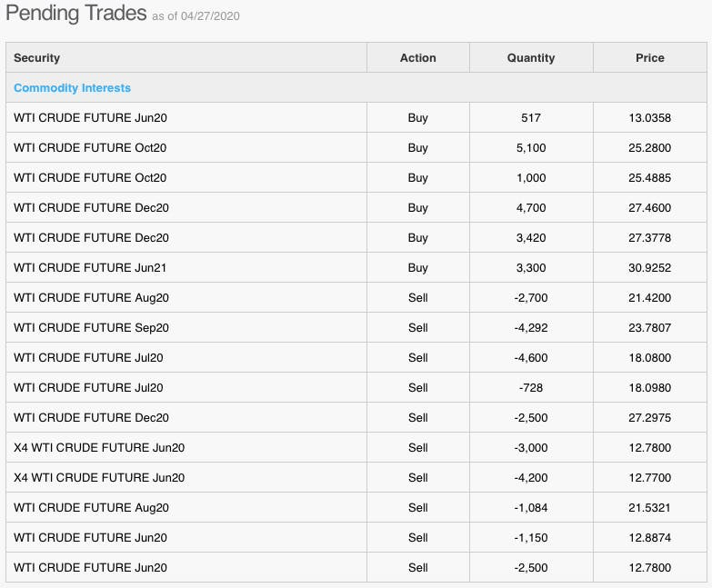Click the Pending Trades heading

tap(76, 14)
